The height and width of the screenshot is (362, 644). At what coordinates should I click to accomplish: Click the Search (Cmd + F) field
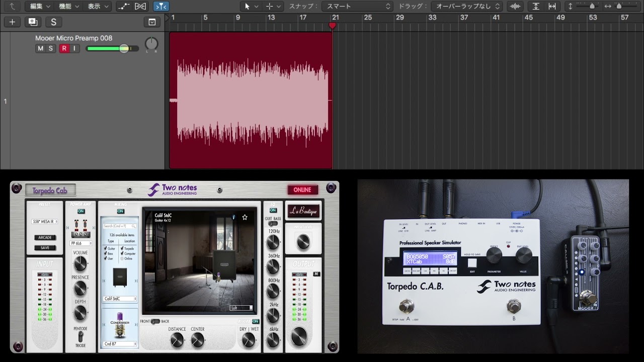pyautogui.click(x=119, y=226)
